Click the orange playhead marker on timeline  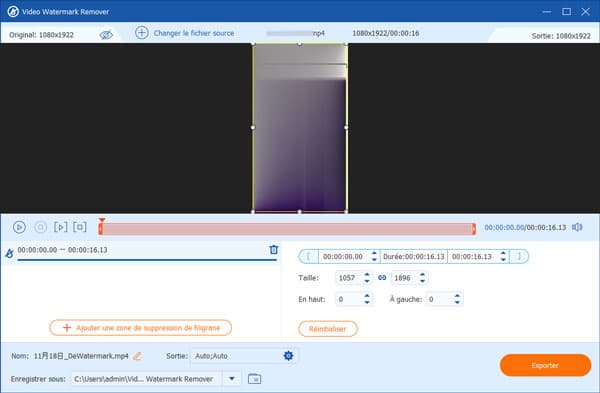pyautogui.click(x=101, y=220)
